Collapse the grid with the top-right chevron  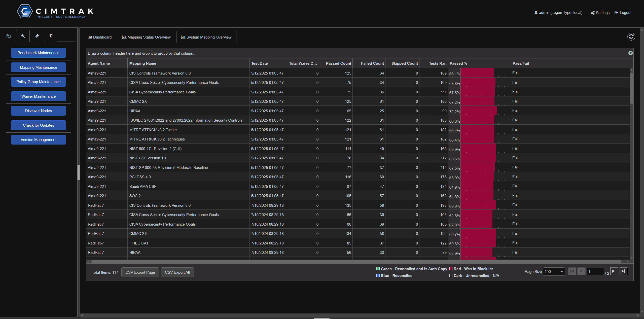(630, 53)
